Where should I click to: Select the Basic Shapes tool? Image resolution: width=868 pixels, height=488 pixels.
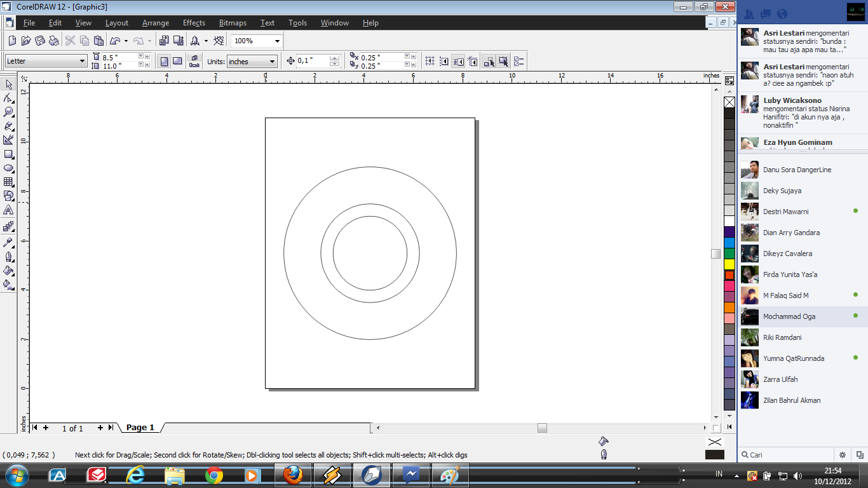[9, 196]
